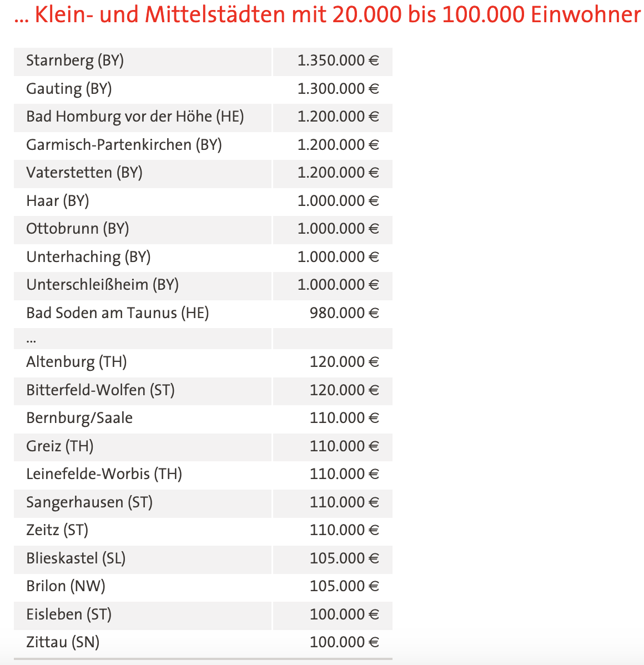Select the Garmisch-Partenkirchen (BY) entry

pyautogui.click(x=124, y=145)
